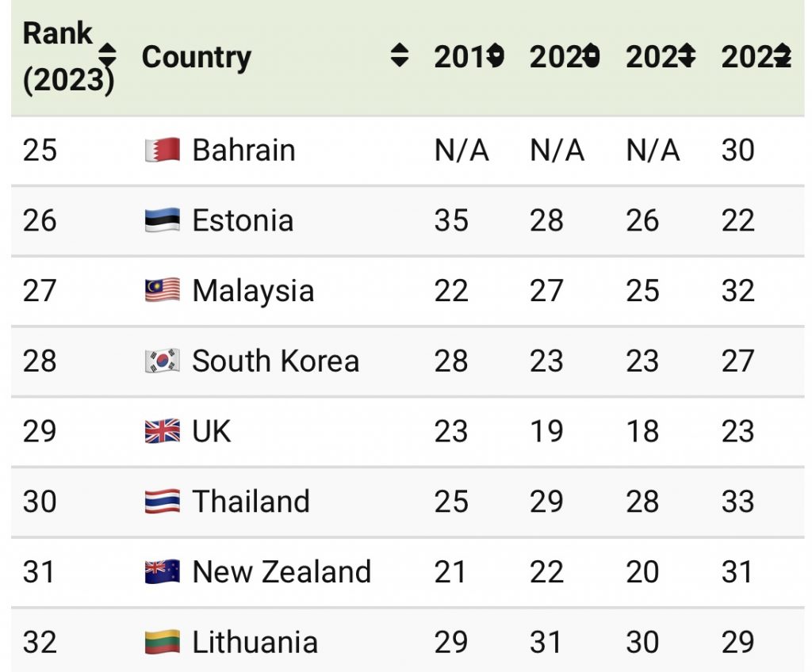Sort table by Rank (2023) arrows
812x672 pixels.
[107, 56]
